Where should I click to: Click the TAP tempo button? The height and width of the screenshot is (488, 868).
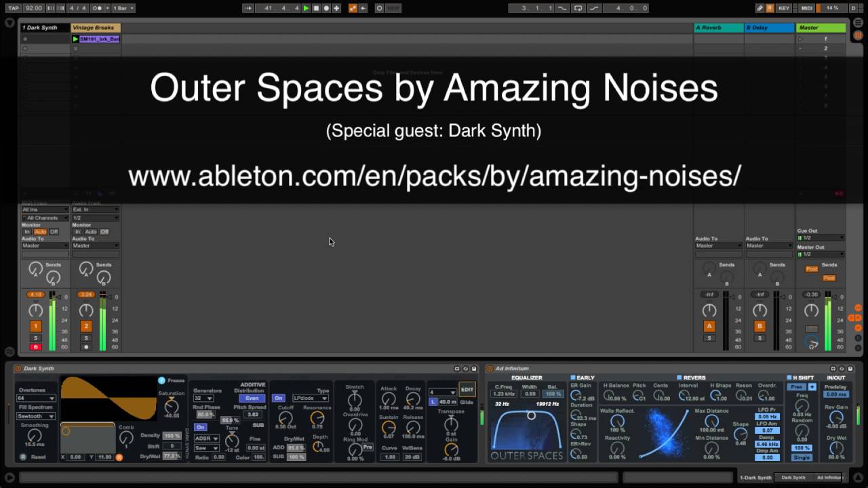click(14, 8)
